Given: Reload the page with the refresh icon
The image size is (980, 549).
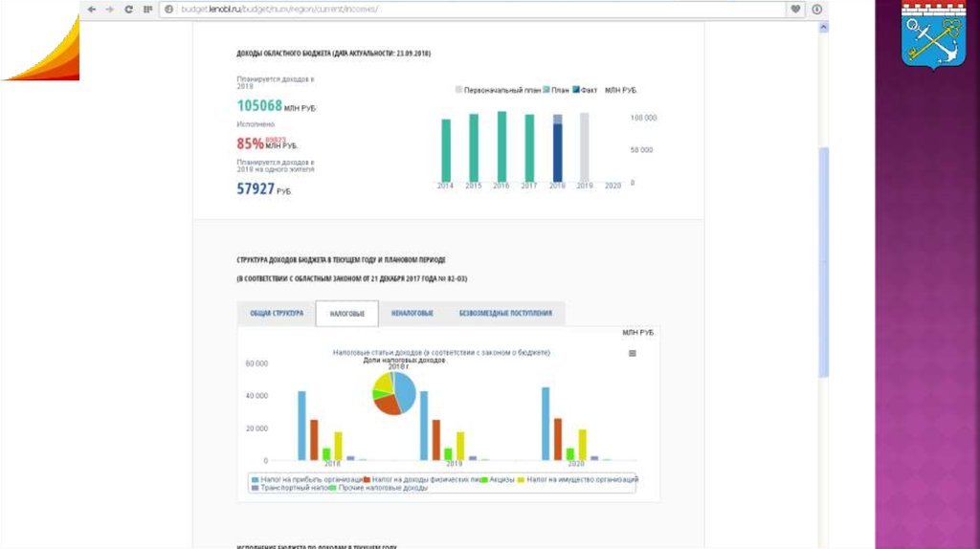Looking at the screenshot, I should coord(128,9).
